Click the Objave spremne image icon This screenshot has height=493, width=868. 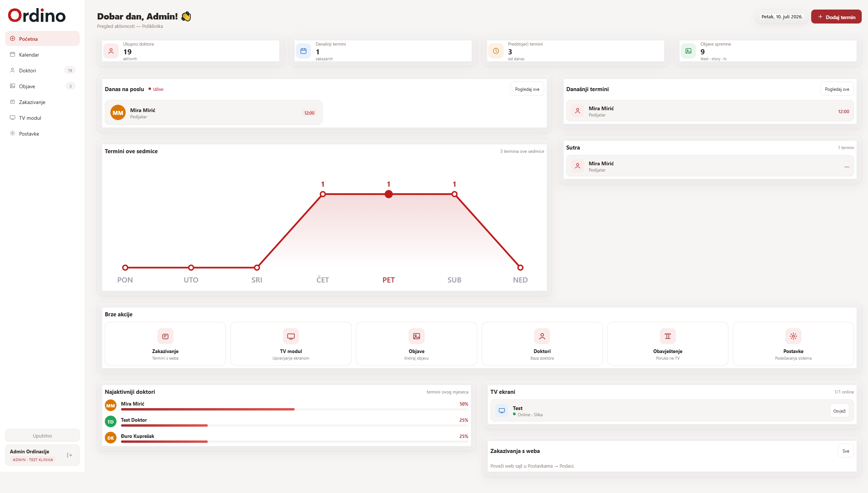tap(688, 51)
